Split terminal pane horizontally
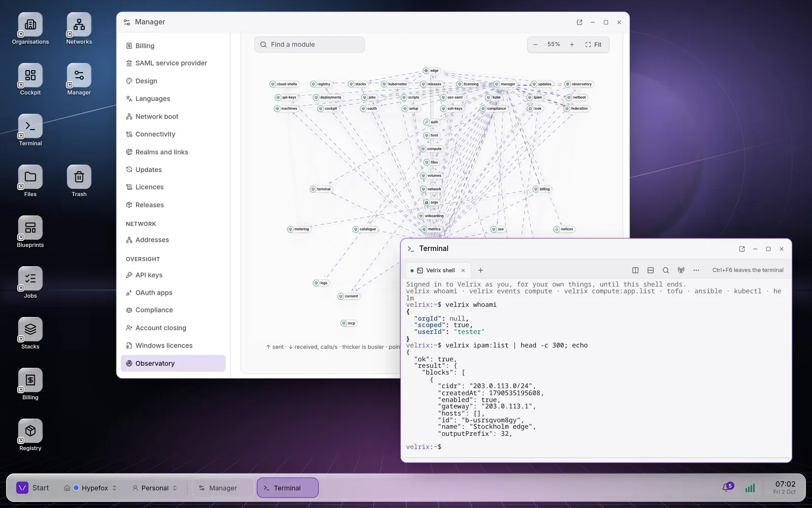Image resolution: width=812 pixels, height=508 pixels. (651, 270)
